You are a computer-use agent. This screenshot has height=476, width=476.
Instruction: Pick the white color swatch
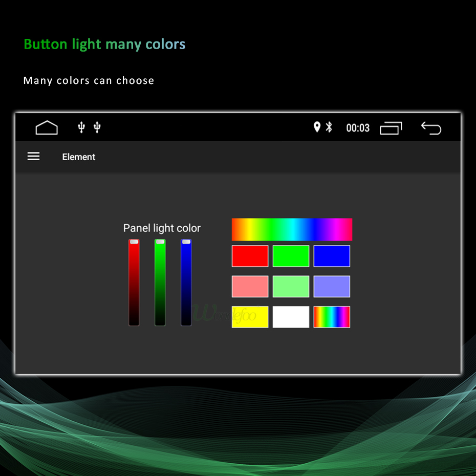point(291,317)
